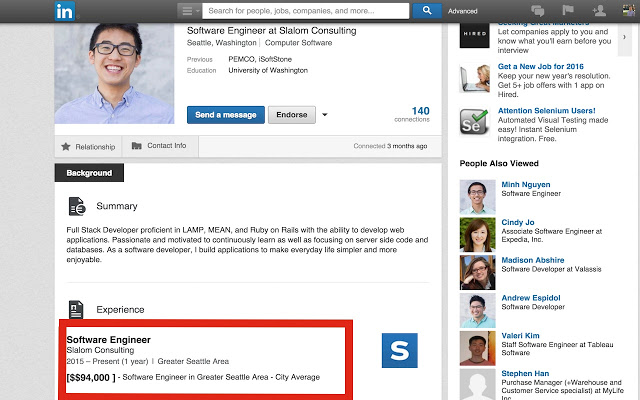Click the Endorse button
The width and height of the screenshot is (640, 400).
pos(292,115)
